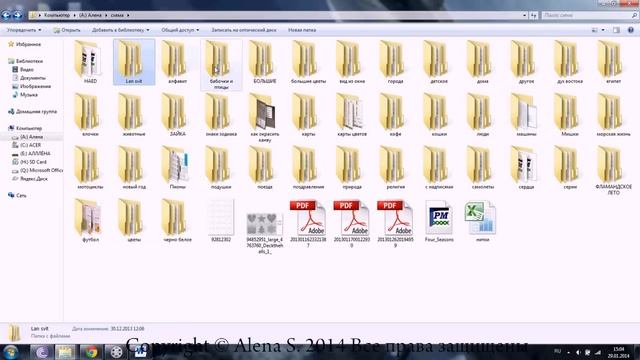Select the Пионы folder

[x=178, y=167]
